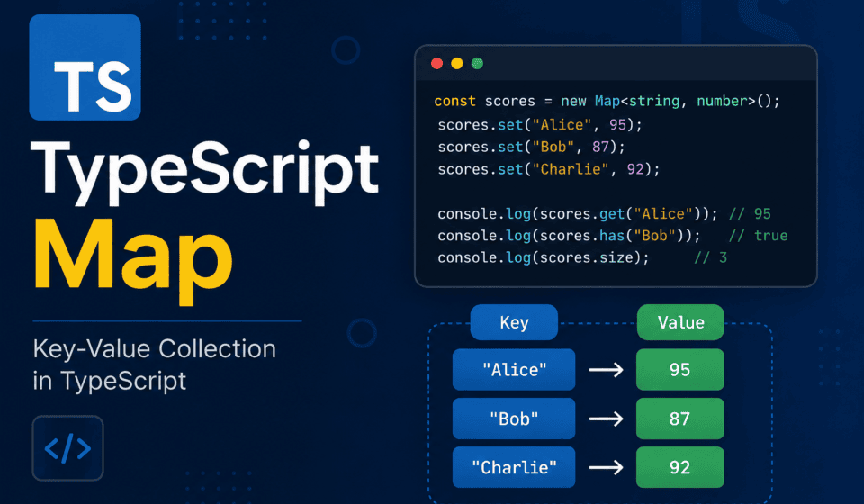Click the scores.set("Charlie", 92) code line

(x=549, y=169)
